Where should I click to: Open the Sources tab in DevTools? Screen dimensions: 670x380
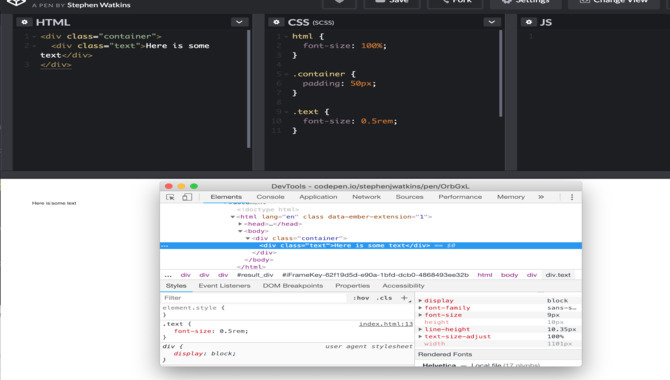(x=409, y=197)
